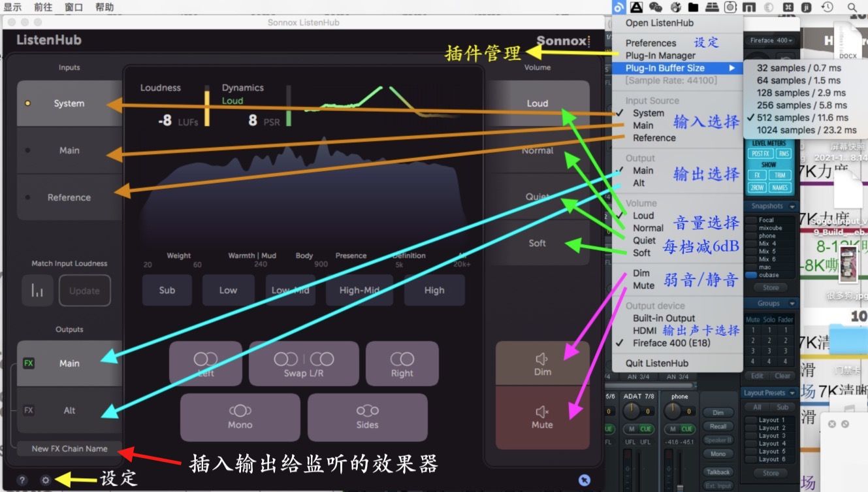Screen dimensions: 868x492
Task: Toggle NAMES show option in TotalMix
Action: coord(780,188)
